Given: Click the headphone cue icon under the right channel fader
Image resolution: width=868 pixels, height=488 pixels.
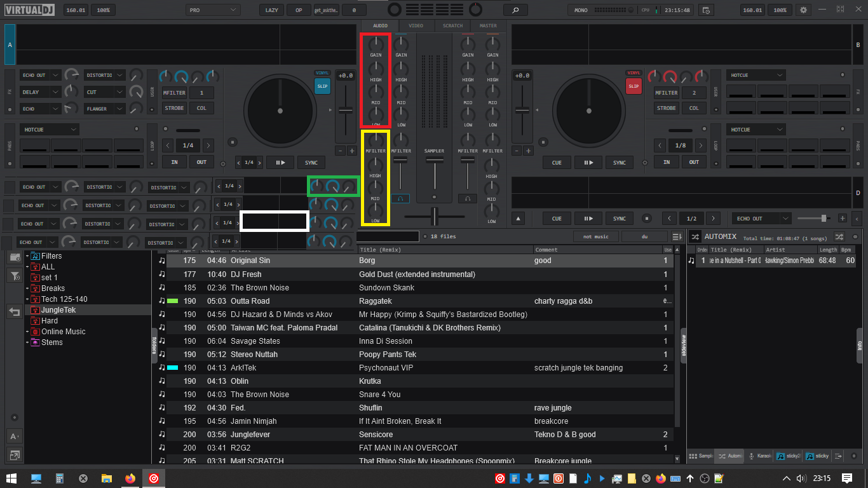Looking at the screenshot, I should pyautogui.click(x=468, y=199).
